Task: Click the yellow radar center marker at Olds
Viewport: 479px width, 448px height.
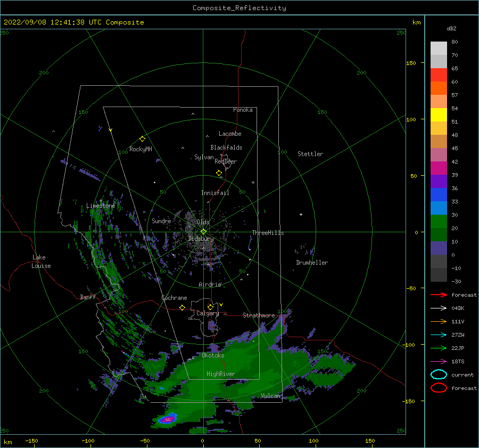Action: click(x=203, y=232)
